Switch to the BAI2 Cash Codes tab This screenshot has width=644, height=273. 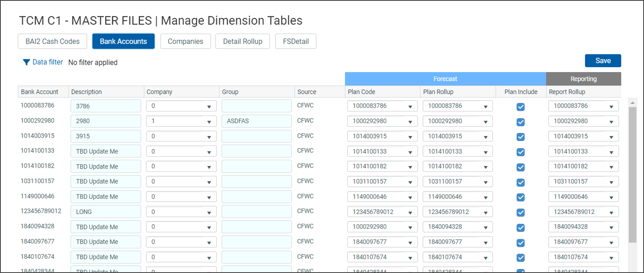click(x=52, y=41)
